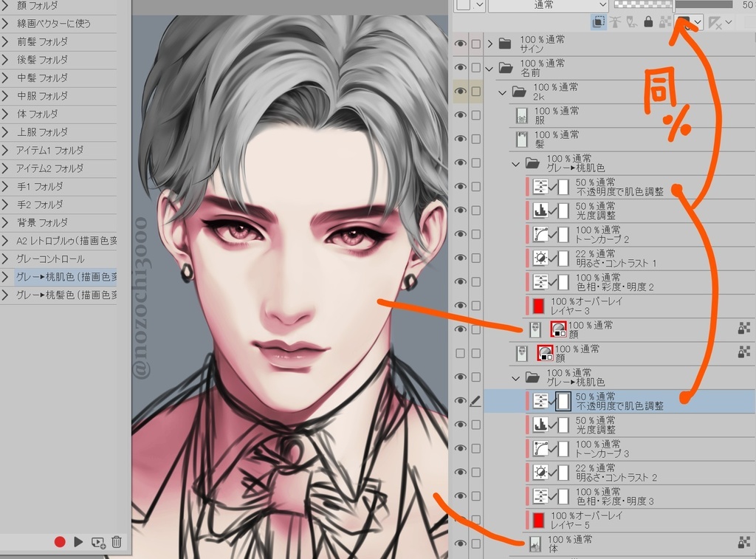Hide the 名前 folder with eye icon
756x559 pixels.
[461, 67]
